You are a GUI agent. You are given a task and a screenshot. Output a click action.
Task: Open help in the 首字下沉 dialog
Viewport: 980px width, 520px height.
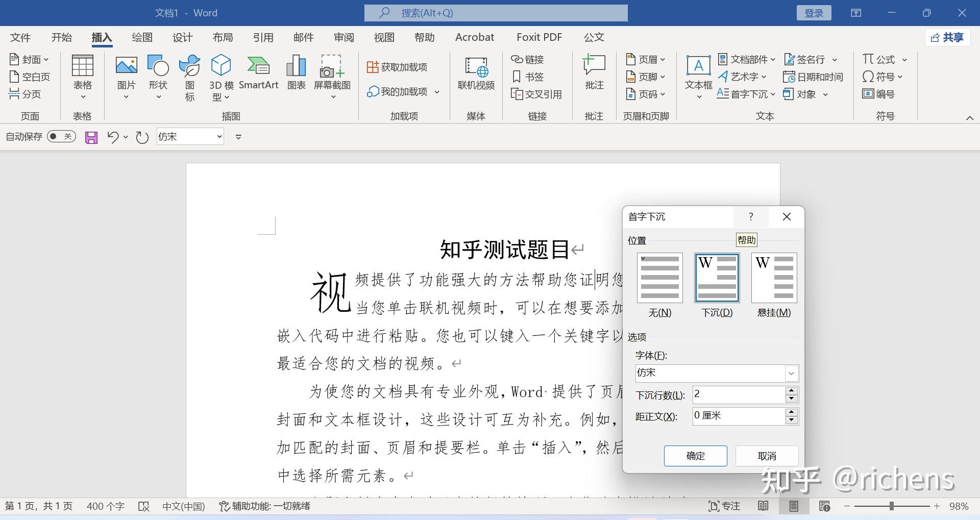[750, 217]
